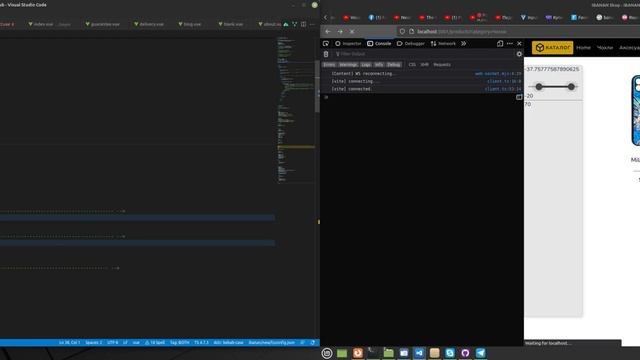Click the right handle of the price range slider

click(x=571, y=87)
